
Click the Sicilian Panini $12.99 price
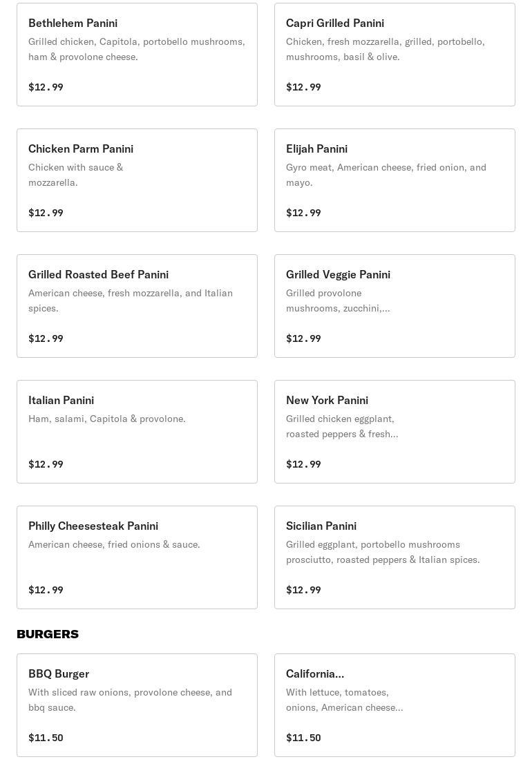(303, 590)
